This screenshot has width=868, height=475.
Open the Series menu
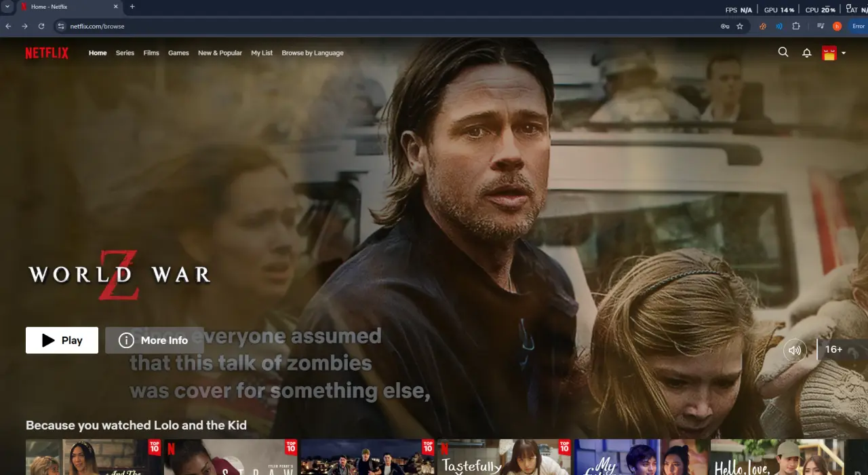click(x=125, y=53)
